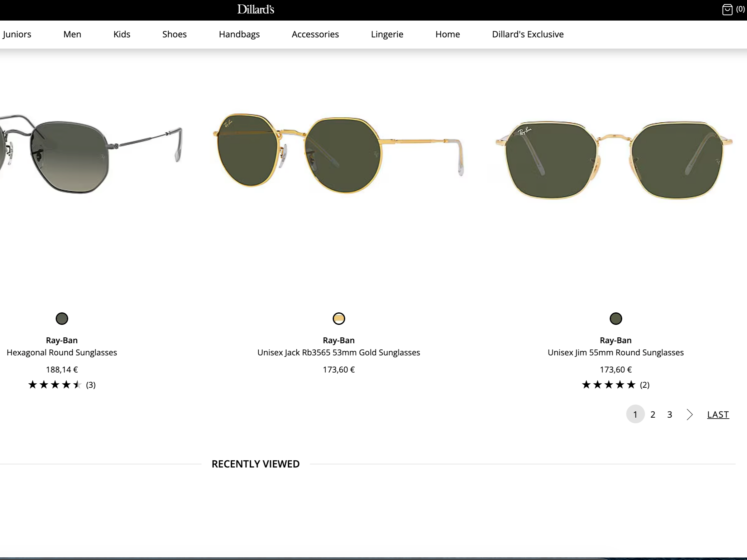Open the Shoes menu
The width and height of the screenshot is (747, 560).
(175, 34)
